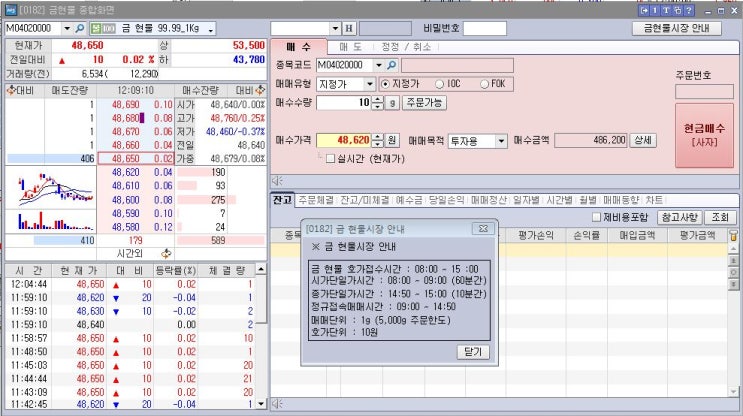
Task: Open the 당일손익 tab
Action: click(x=446, y=200)
